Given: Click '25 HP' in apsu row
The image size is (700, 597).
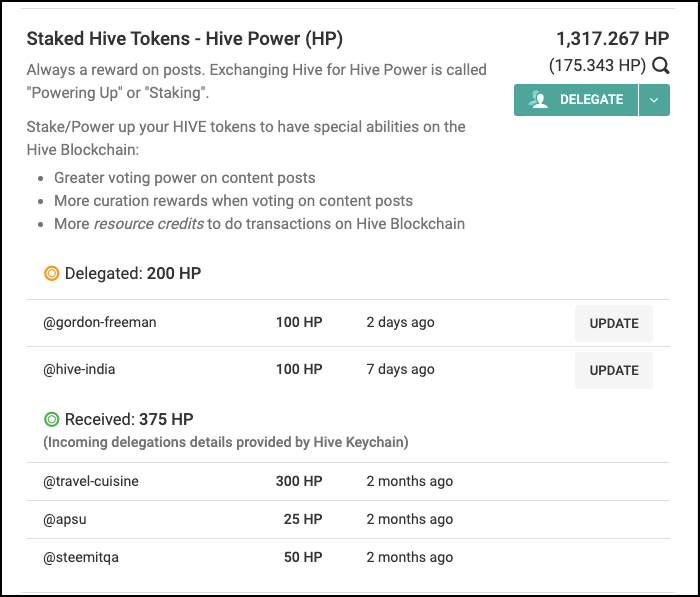Looking at the screenshot, I should click(x=303, y=519).
